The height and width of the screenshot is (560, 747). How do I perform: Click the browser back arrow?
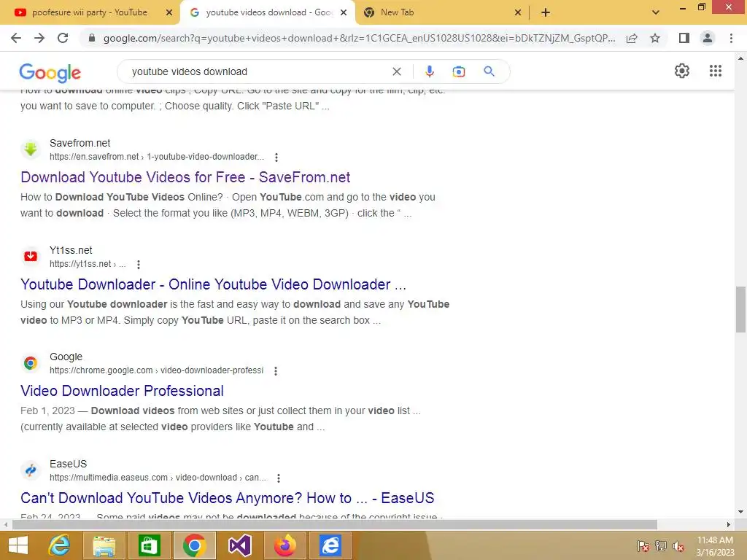16,38
